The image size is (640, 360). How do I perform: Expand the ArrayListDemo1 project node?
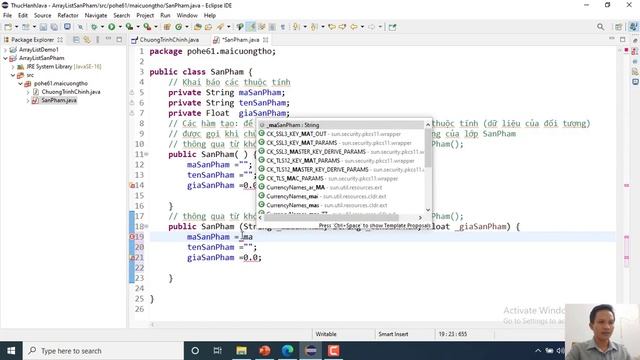click(5, 50)
